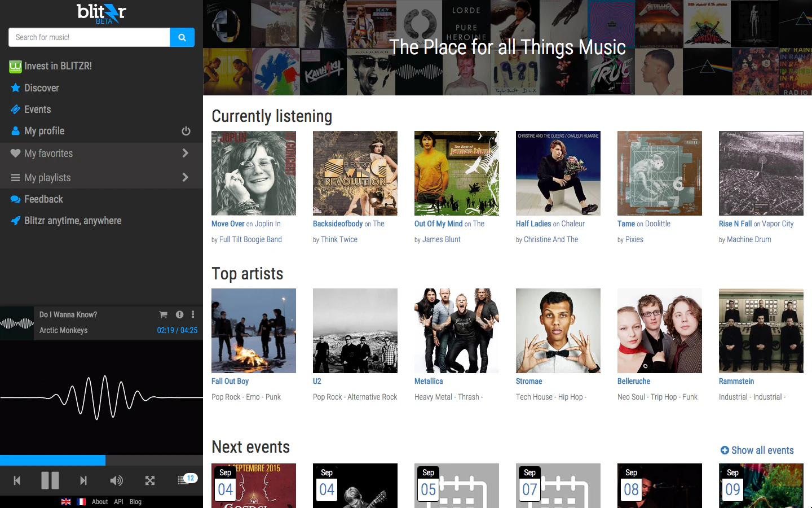Click Do I Wanna Know? track title
Viewport: 812px width, 508px height.
pyautogui.click(x=68, y=315)
